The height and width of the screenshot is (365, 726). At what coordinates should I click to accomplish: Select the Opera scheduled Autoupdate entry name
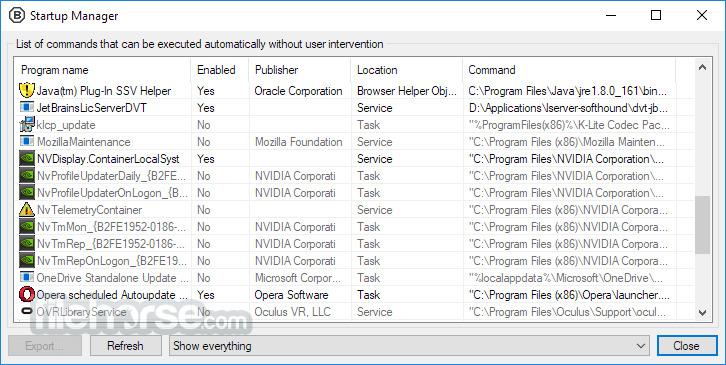(112, 295)
